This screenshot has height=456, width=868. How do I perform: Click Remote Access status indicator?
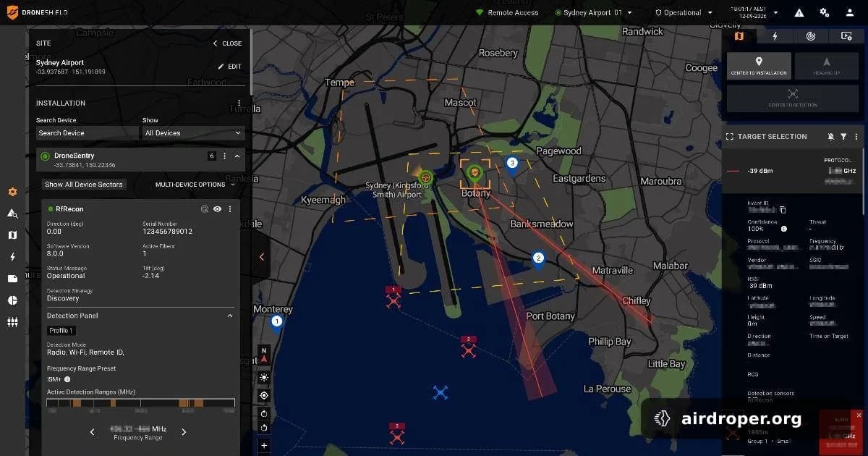[507, 12]
